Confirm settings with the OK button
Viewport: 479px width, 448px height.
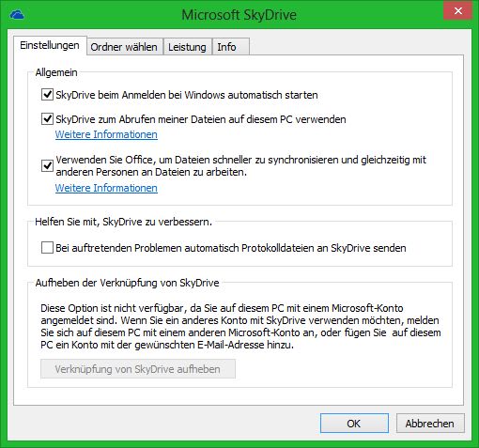354,424
